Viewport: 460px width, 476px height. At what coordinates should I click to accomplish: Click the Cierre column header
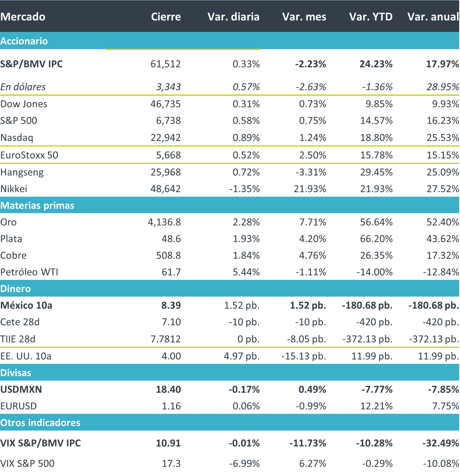click(x=166, y=17)
